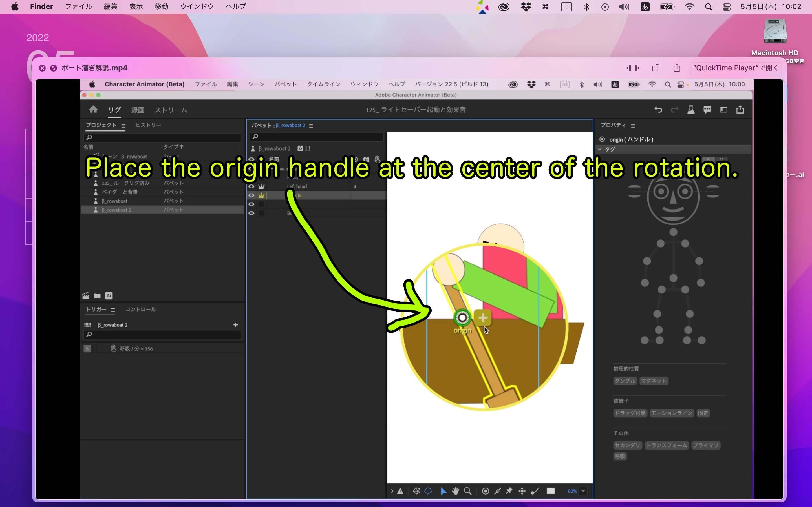Open the 82% zoom level dropdown

pos(583,491)
